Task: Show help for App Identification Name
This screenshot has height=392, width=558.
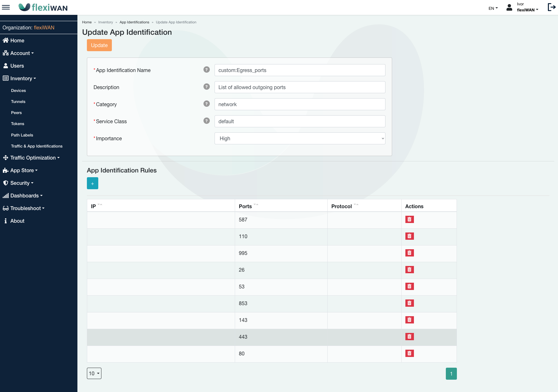Action: pyautogui.click(x=207, y=69)
